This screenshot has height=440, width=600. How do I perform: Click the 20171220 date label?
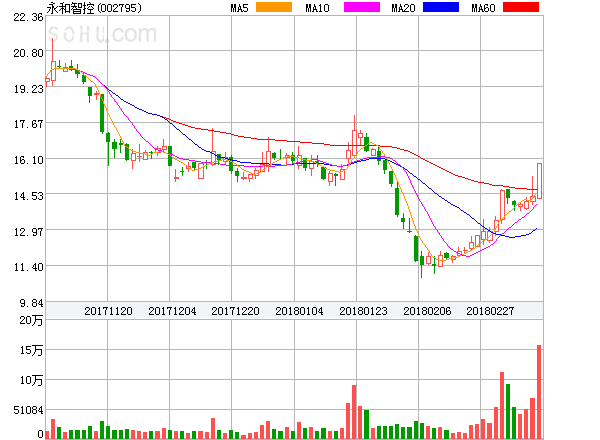[x=235, y=311]
